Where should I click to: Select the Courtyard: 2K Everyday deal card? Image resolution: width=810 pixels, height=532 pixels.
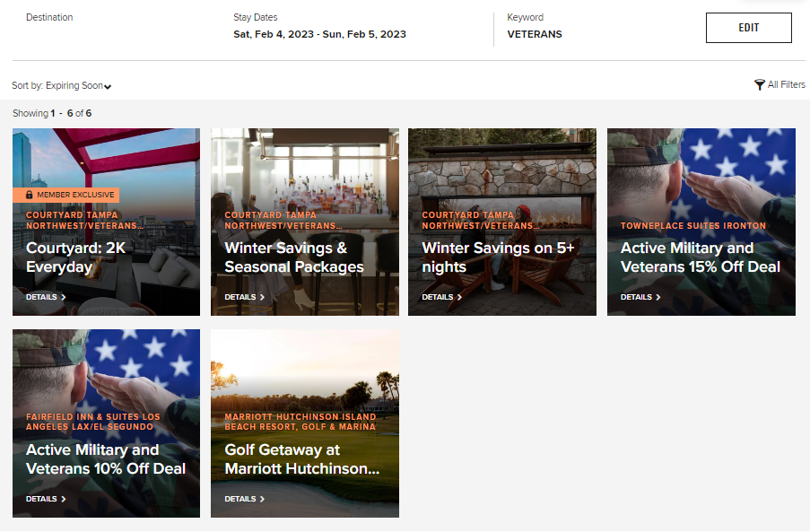click(x=105, y=221)
